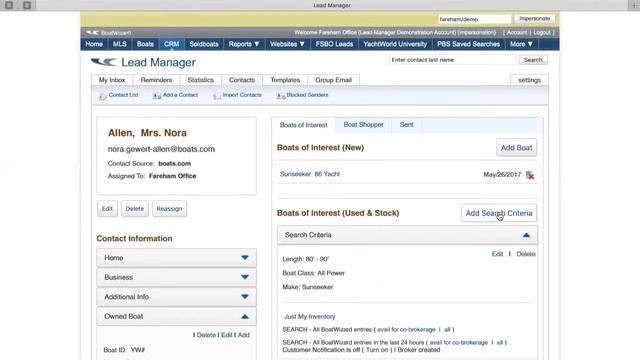
Task: Click the contact last name search field
Action: (453, 60)
